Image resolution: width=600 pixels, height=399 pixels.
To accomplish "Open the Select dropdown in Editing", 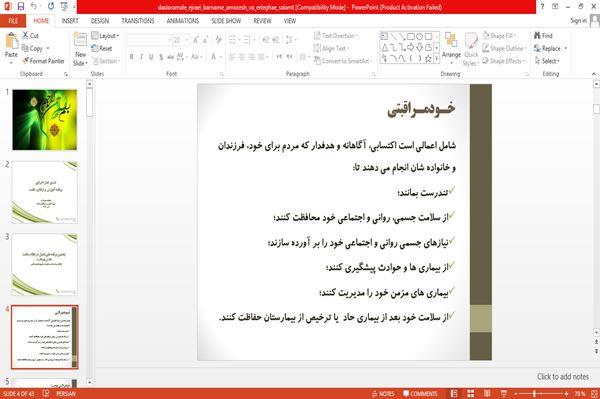I will point(547,61).
